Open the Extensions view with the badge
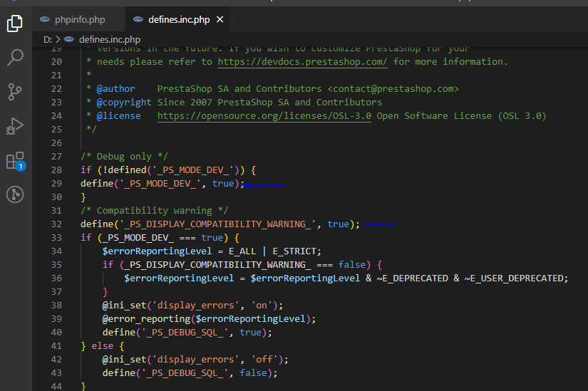This screenshot has height=391, width=588. 16,161
